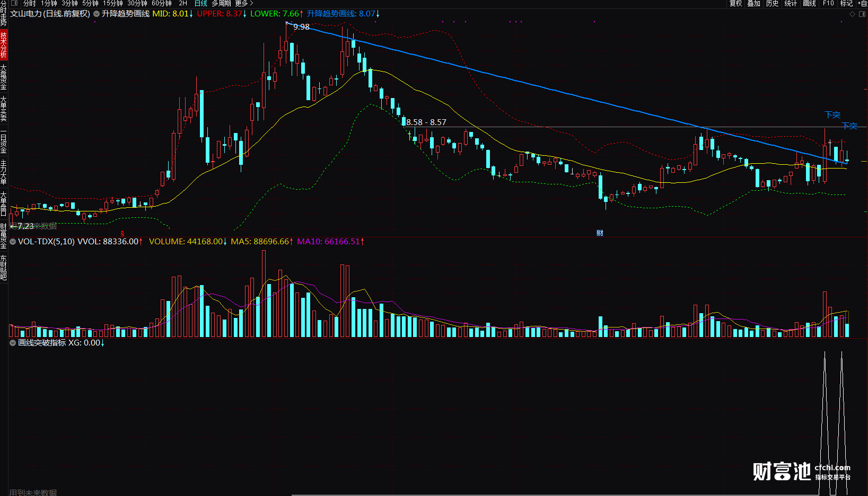Expand the 升降趋势画线 indicator menu
Viewport: 868px width, 496px height.
point(97,14)
